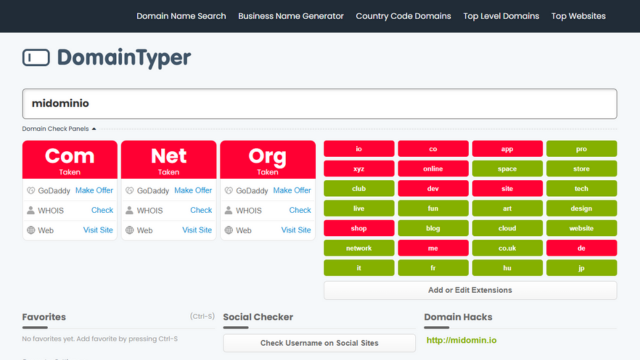Click the fr extension tile
This screenshot has height=360, width=640.
point(433,268)
